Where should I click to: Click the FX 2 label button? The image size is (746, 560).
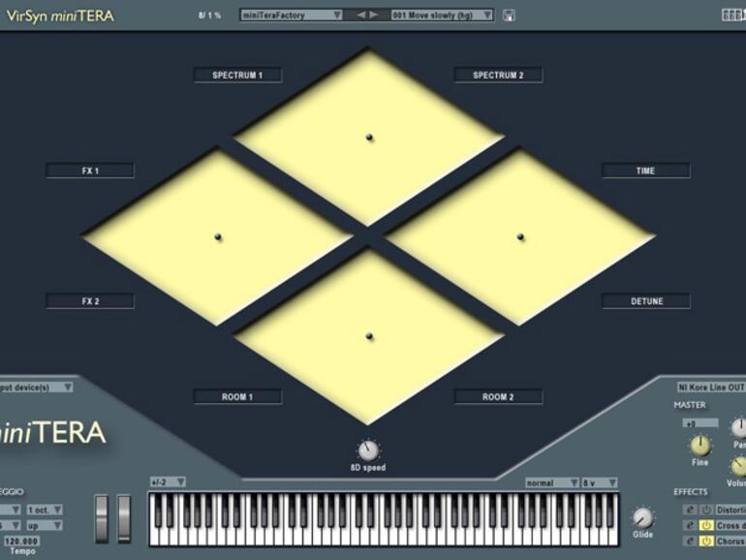(x=90, y=301)
